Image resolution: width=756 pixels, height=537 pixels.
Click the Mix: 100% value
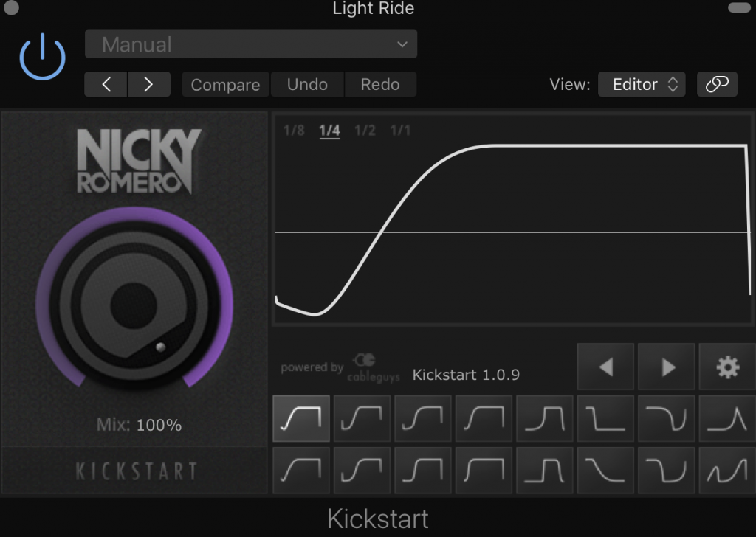click(x=140, y=425)
